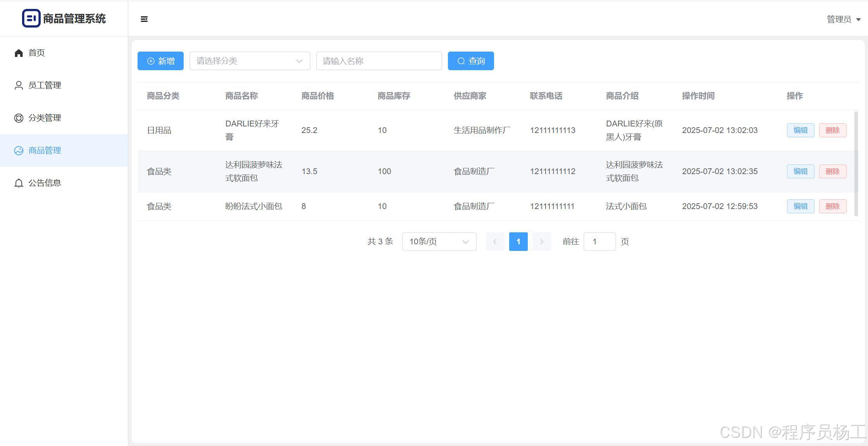Viewport: 868px width, 446px height.
Task: Go to 公告信息 menu item
Action: coord(45,183)
